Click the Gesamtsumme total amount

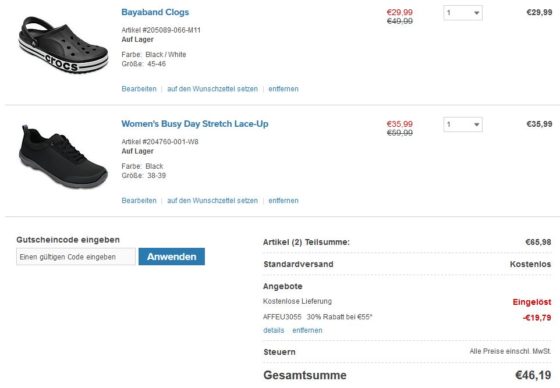point(533,375)
